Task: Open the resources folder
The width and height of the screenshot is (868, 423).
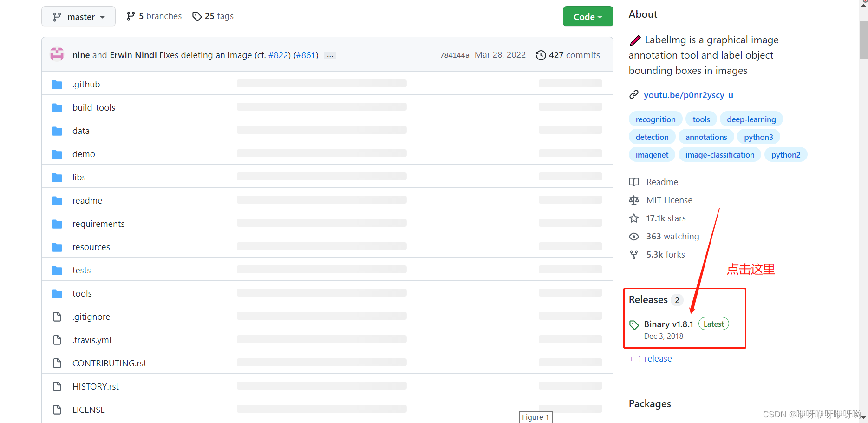Action: pyautogui.click(x=91, y=247)
